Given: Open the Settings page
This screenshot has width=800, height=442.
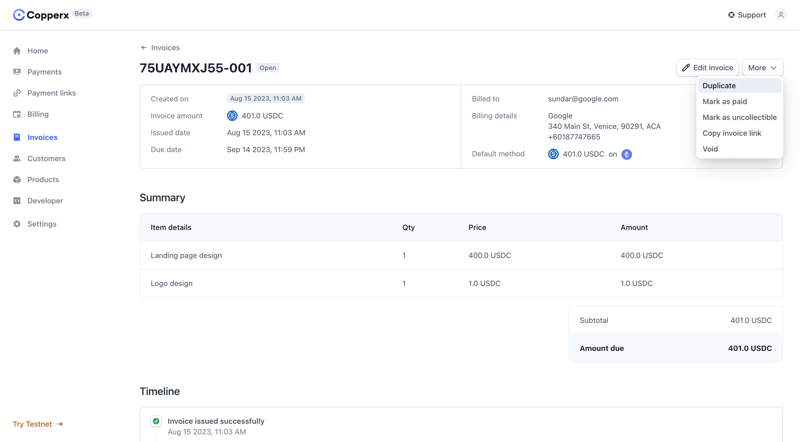Looking at the screenshot, I should (42, 224).
